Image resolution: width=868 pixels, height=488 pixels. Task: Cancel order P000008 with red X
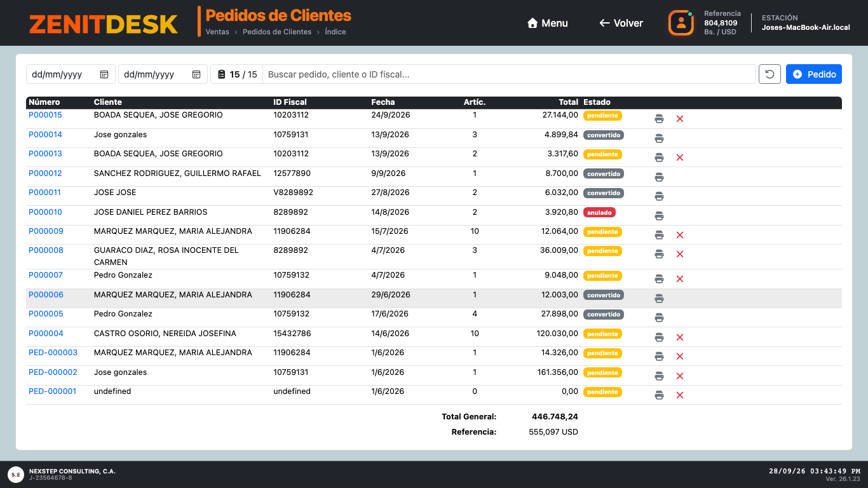click(x=679, y=254)
